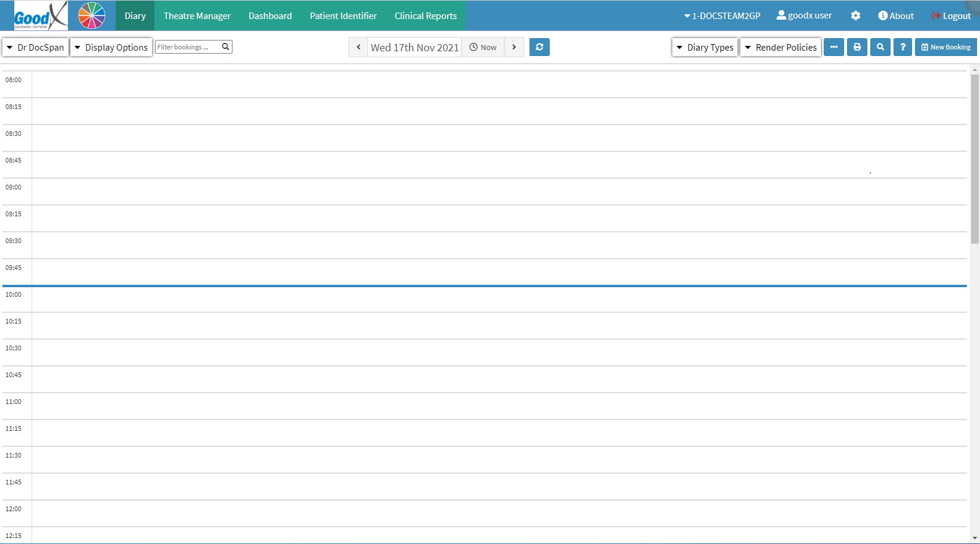Open the Clinical Reports tab

[x=425, y=16]
